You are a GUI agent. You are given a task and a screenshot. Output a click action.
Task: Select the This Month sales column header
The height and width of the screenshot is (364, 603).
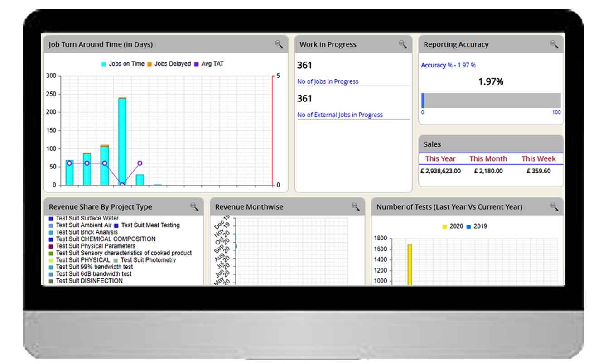tap(488, 159)
